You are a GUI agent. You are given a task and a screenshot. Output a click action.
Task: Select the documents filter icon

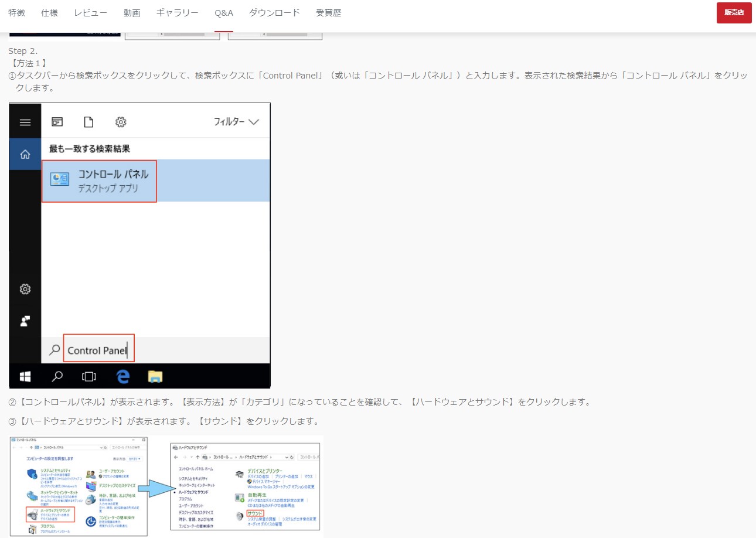[x=88, y=122]
